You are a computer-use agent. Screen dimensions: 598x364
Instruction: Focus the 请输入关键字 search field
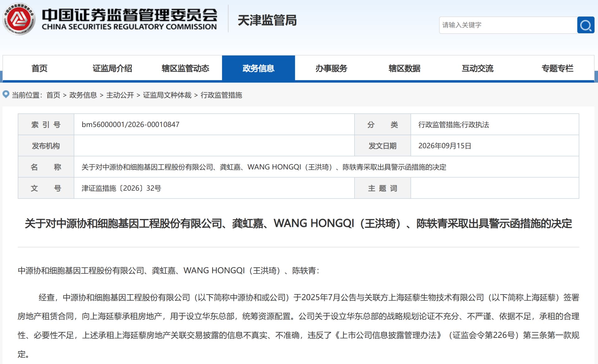(508, 25)
